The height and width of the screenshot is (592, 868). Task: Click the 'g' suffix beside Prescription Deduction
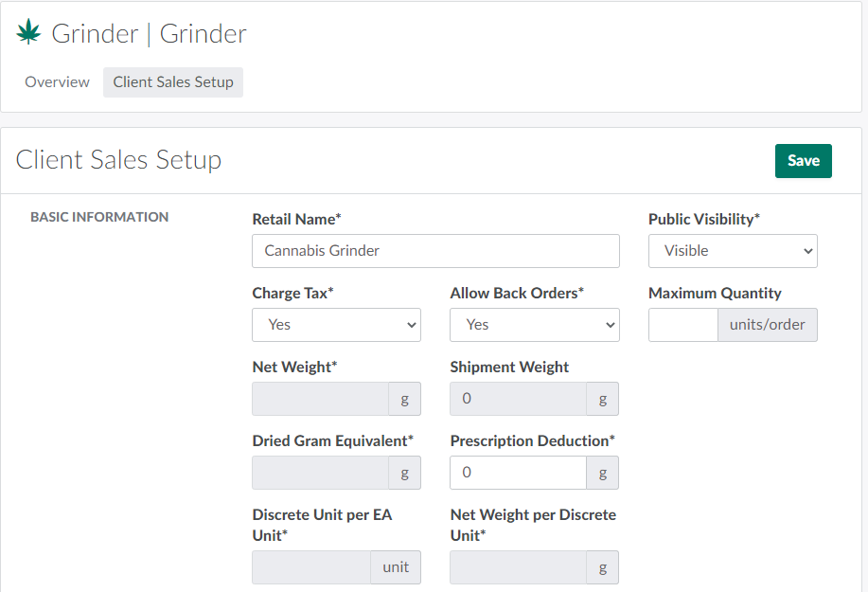(603, 473)
